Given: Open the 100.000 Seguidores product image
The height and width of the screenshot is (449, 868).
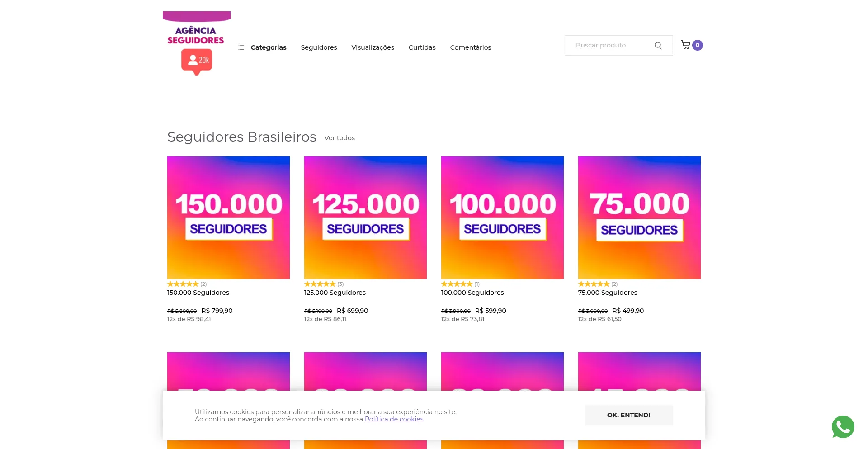Looking at the screenshot, I should pyautogui.click(x=502, y=217).
